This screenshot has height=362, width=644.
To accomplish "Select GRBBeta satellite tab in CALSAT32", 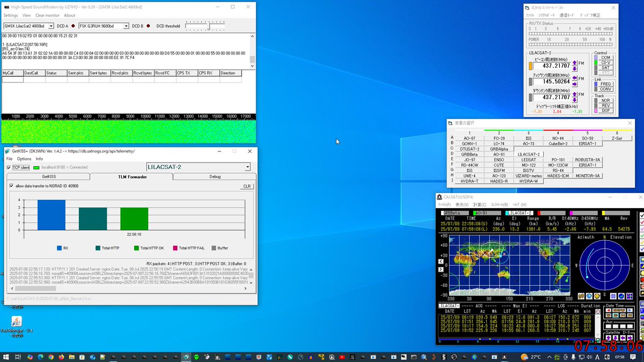I will point(454,213).
